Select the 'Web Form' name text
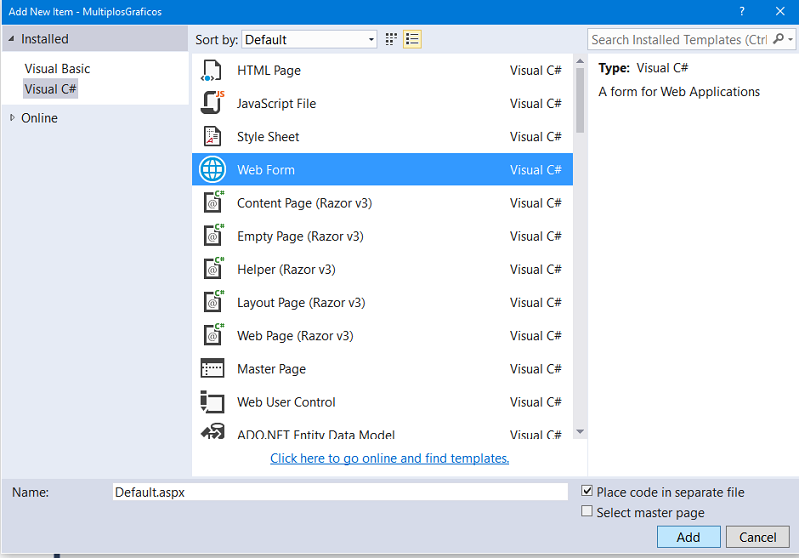 pyautogui.click(x=266, y=170)
